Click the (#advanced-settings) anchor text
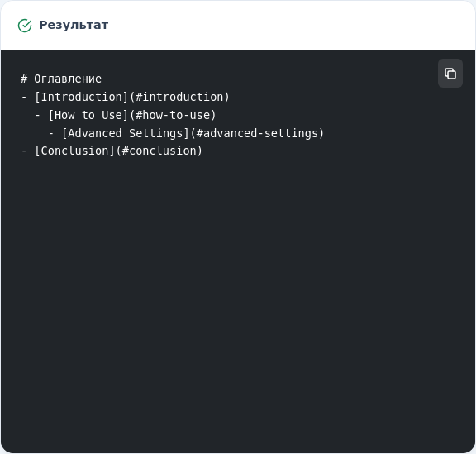476x454 pixels. pos(257,133)
